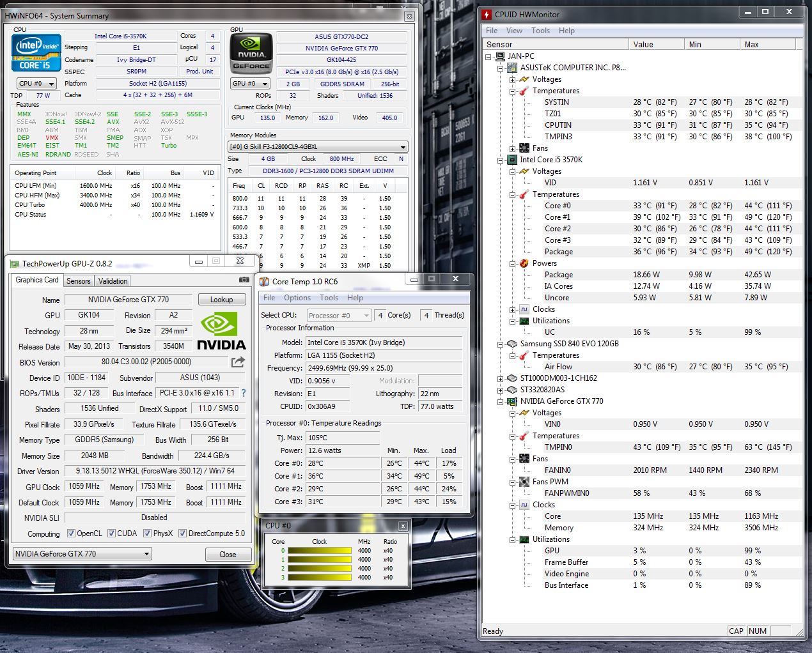Click the ASUSTeK motherboard icon in HWMonitor
Screen dimensions: 812x653
coord(512,68)
